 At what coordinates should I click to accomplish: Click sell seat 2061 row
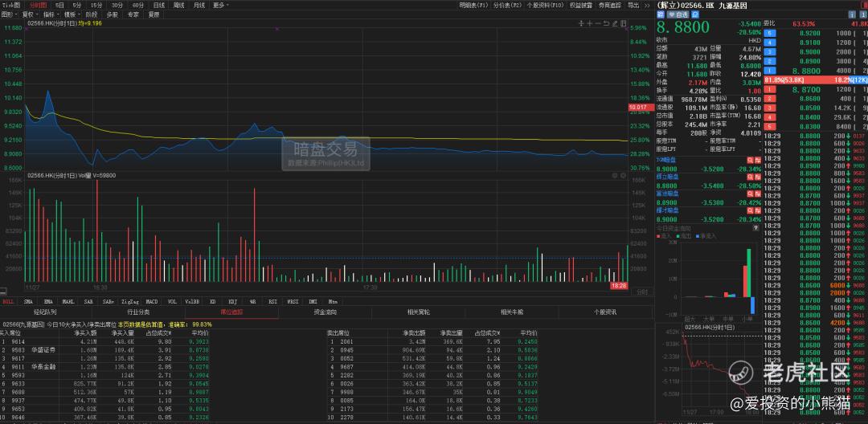click(x=432, y=341)
